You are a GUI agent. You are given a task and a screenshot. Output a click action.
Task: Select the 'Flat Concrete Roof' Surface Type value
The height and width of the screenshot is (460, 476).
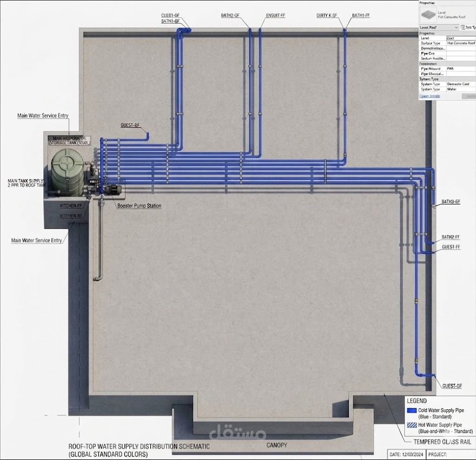coord(461,43)
